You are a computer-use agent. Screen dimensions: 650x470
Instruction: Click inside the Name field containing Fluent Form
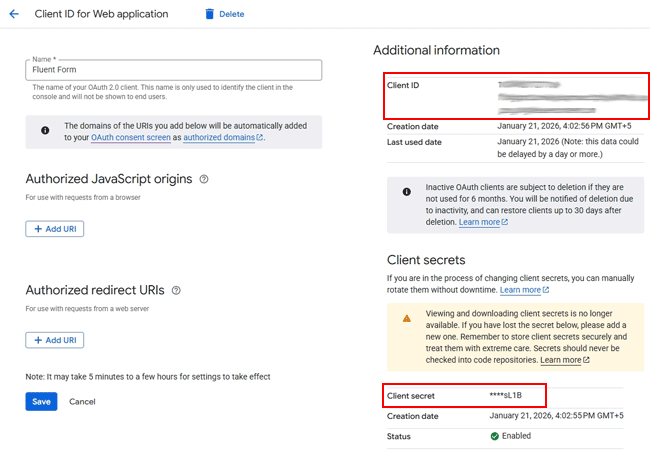click(x=174, y=70)
